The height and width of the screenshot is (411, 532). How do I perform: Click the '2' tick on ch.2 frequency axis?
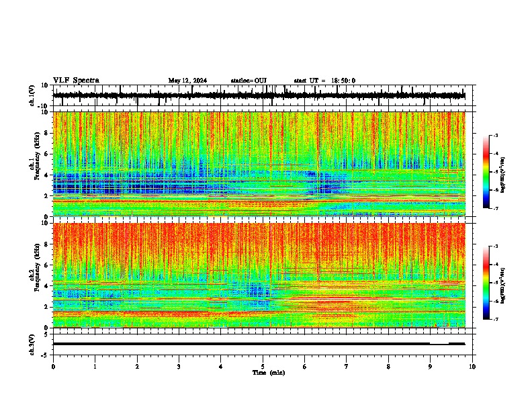(x=47, y=307)
